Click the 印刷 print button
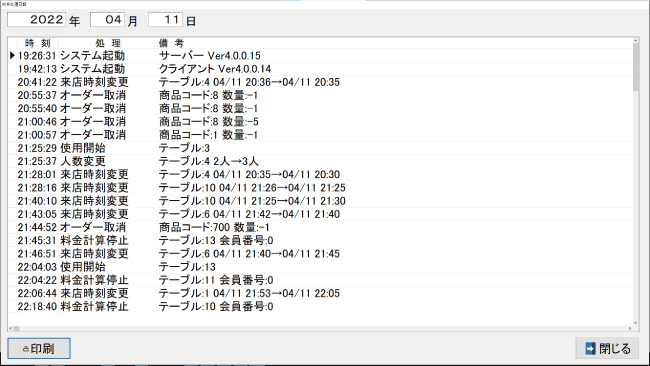Image resolution: width=650 pixels, height=366 pixels. point(39,349)
